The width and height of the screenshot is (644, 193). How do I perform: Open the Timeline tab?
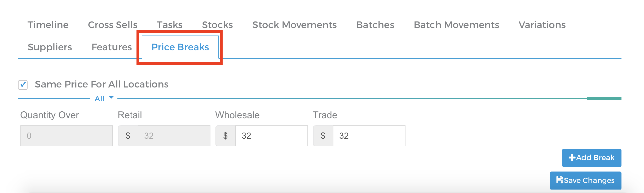click(x=48, y=25)
